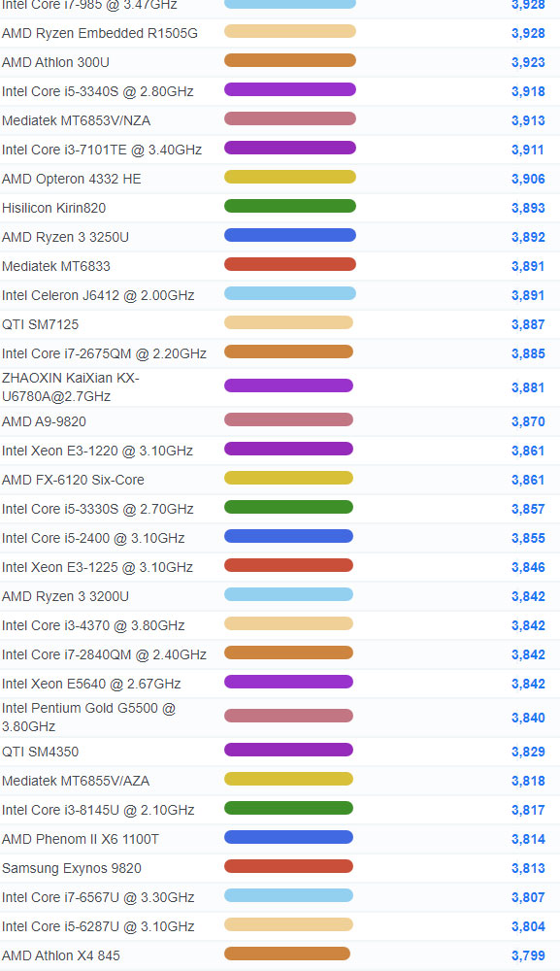This screenshot has width=560, height=971.
Task: Open the AMD Ryzen 3 3200U link
Action: pos(66,596)
